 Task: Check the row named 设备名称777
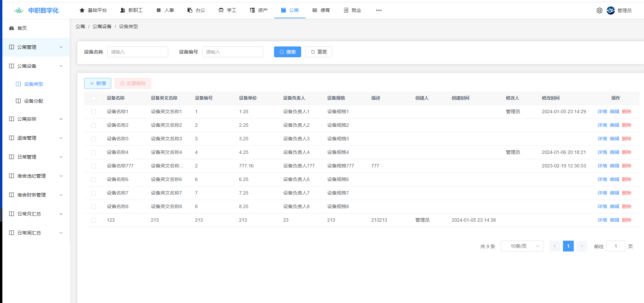(x=94, y=166)
